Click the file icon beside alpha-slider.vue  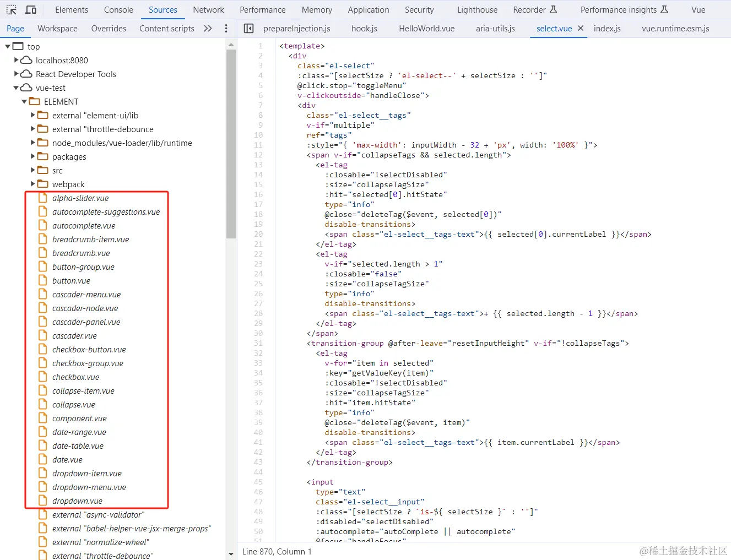pos(43,198)
